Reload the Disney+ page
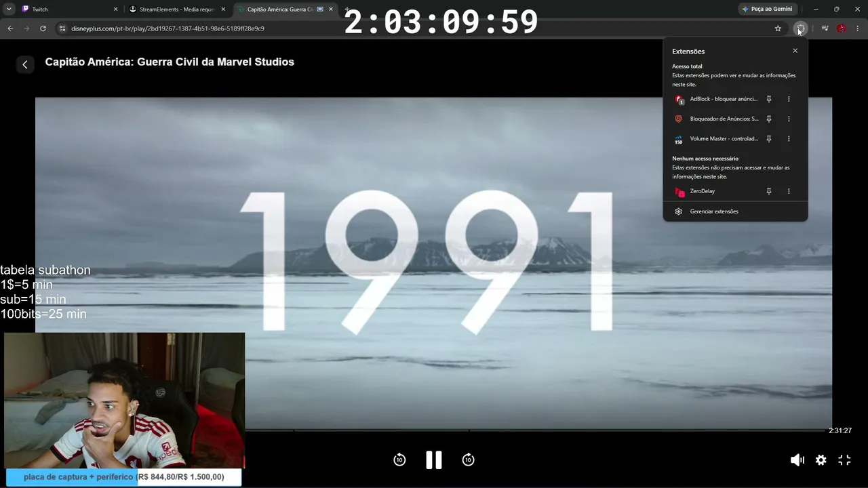This screenshot has height=488, width=868. point(43,28)
